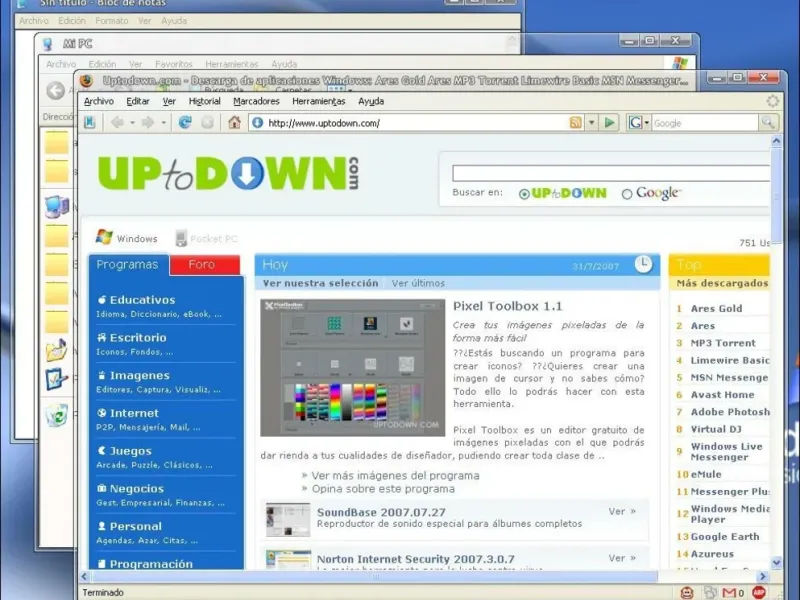Click the site info icon beside URL
The width and height of the screenshot is (800, 600).
[x=258, y=123]
